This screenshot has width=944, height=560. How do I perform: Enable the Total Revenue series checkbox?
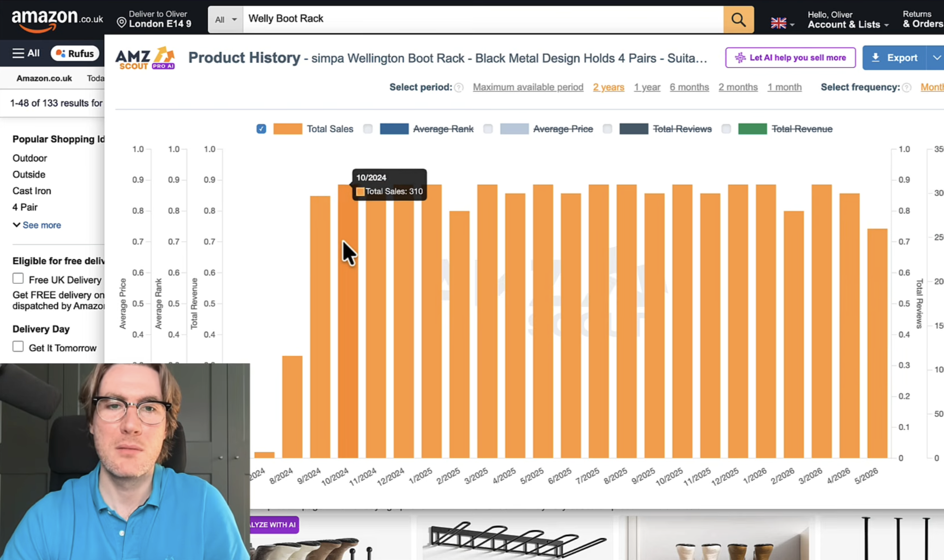(x=726, y=129)
